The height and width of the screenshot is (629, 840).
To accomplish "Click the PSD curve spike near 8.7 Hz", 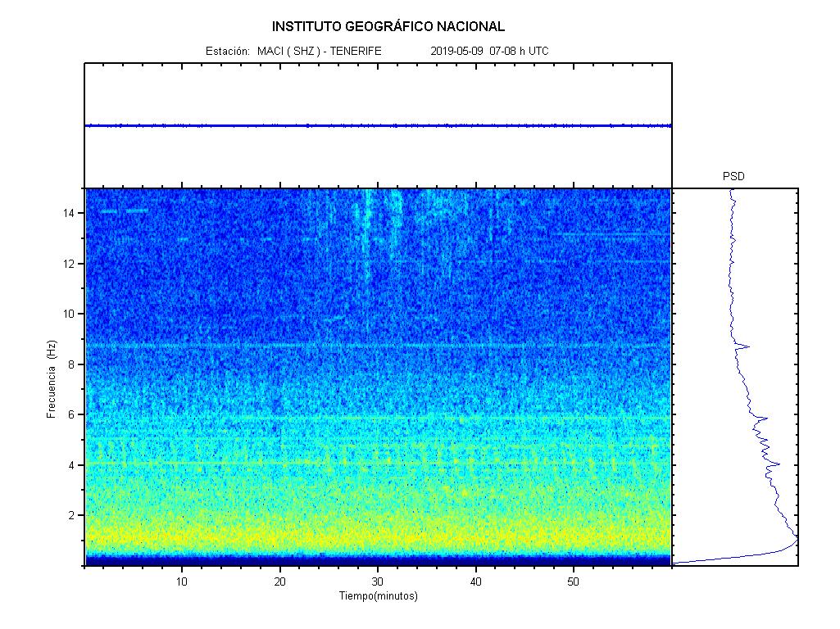I will pos(747,347).
